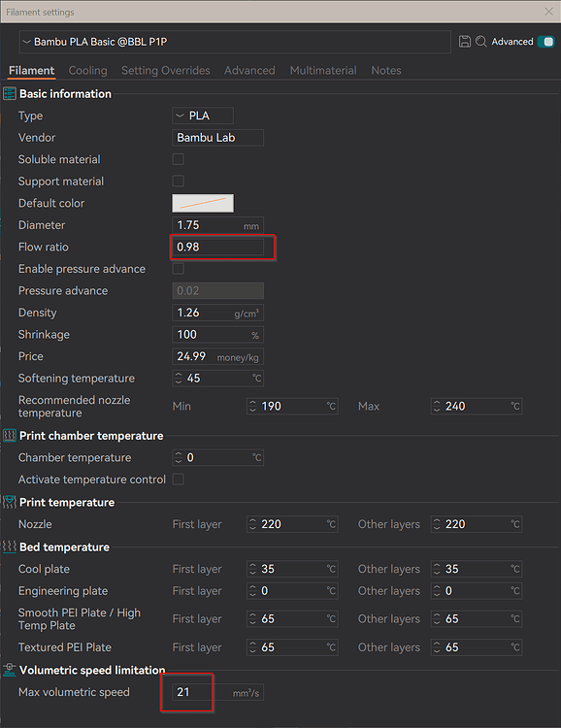Screen dimensions: 561x728
Task: Click the Pressure advance label
Action: pos(63,290)
